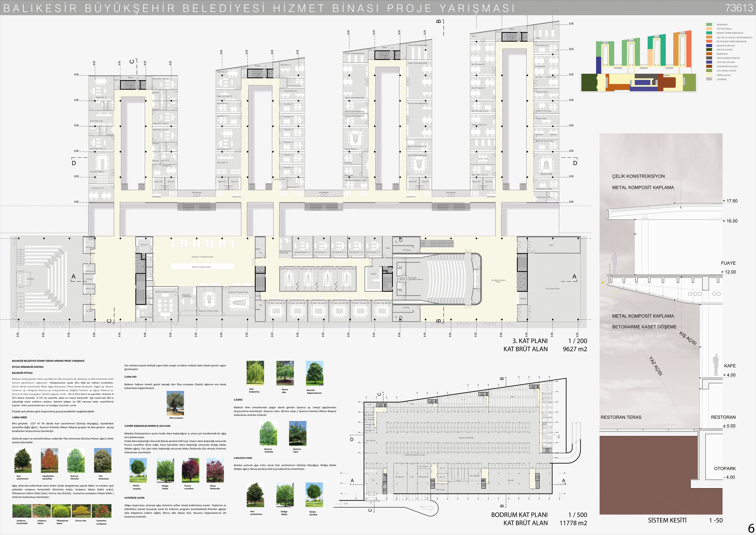The image size is (756, 535).
Task: Click the TEFTİŞ KURULU legend color swatch
Action: (x=709, y=29)
